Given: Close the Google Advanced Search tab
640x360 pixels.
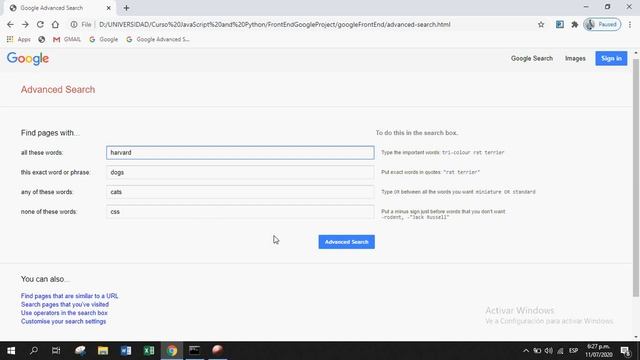Looking at the screenshot, I should [x=108, y=8].
